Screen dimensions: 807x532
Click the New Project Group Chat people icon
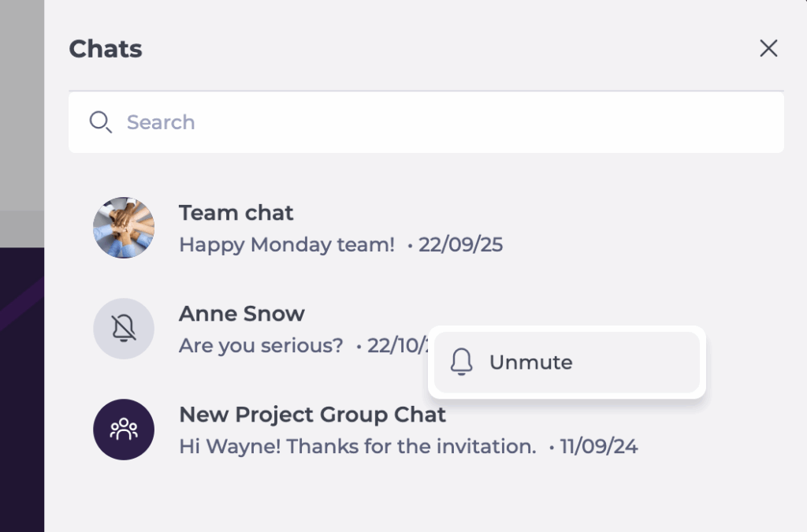(124, 430)
